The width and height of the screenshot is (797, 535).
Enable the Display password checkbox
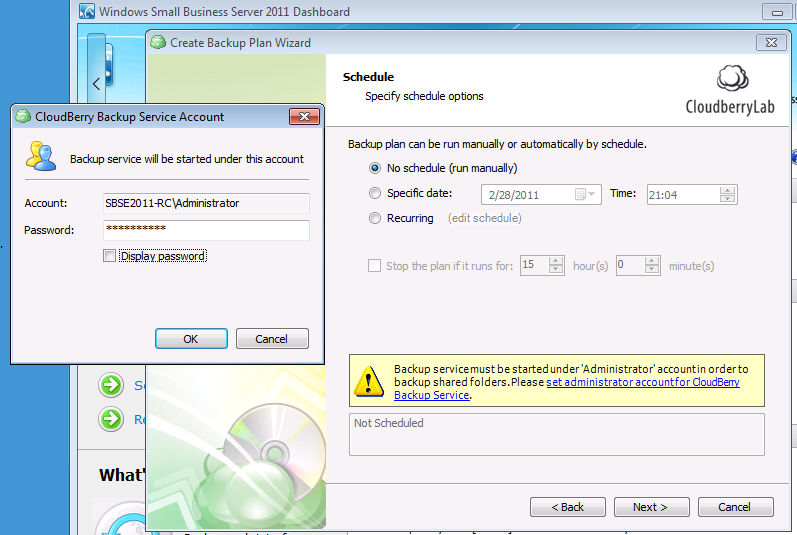tap(109, 256)
